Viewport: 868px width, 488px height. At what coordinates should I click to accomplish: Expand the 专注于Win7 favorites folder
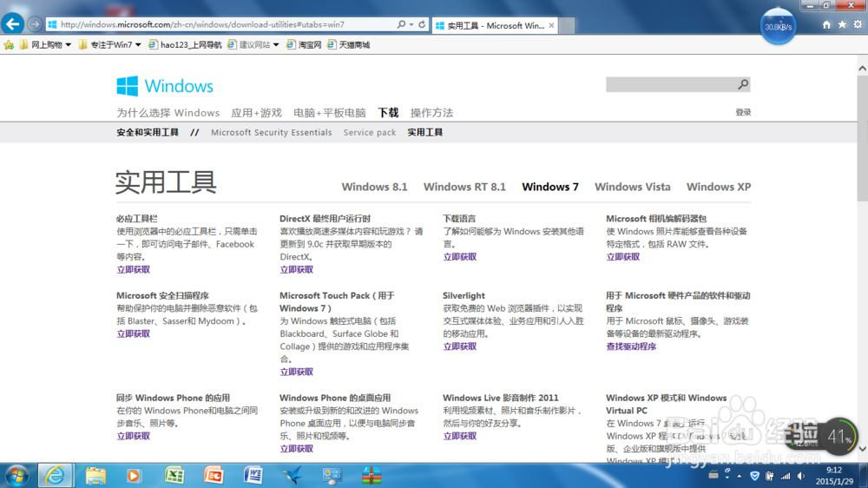(109, 45)
